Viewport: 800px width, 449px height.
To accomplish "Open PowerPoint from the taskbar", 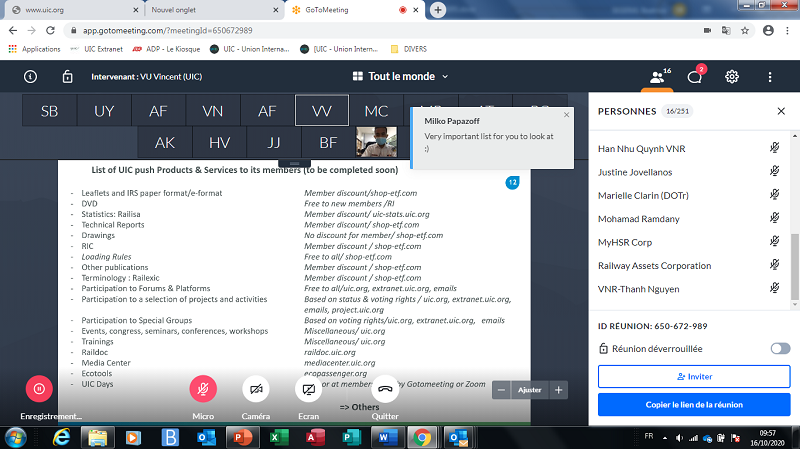I will (242, 438).
